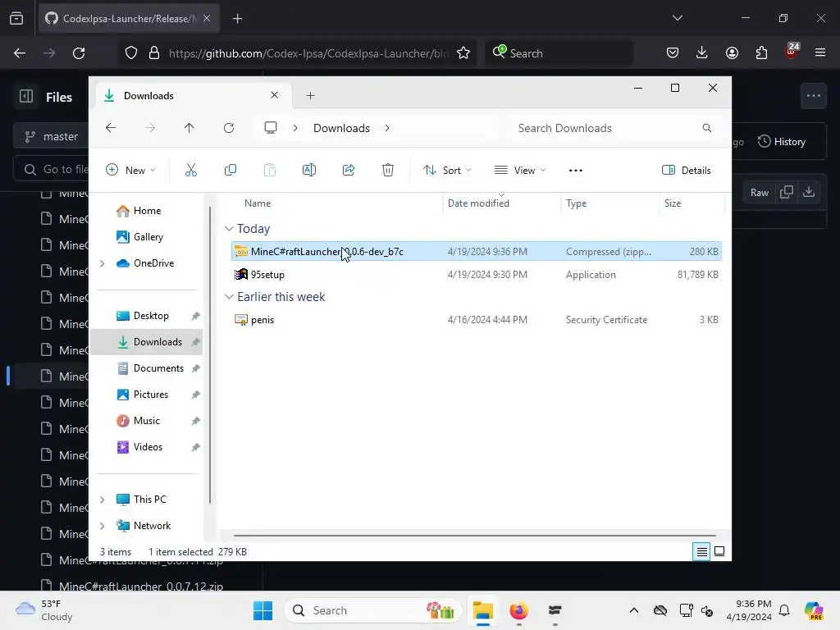Screen dimensions: 840x630
Task: Click the PC icon in the address bar
Action: pyautogui.click(x=271, y=128)
